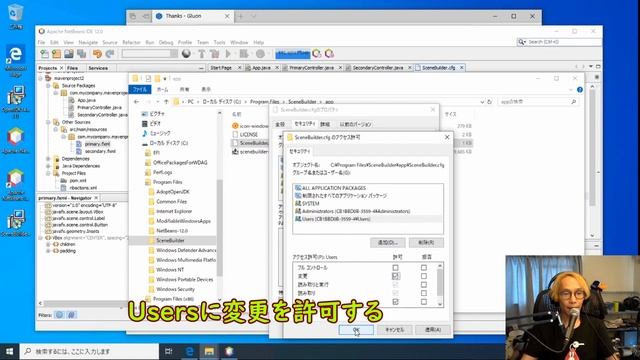Click the 追加 button under the user list
This screenshot has width=640, height=360.
pyautogui.click(x=388, y=243)
